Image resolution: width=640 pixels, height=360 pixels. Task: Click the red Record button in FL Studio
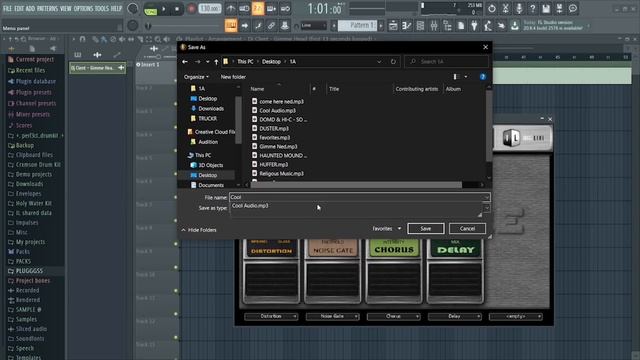tap(191, 9)
